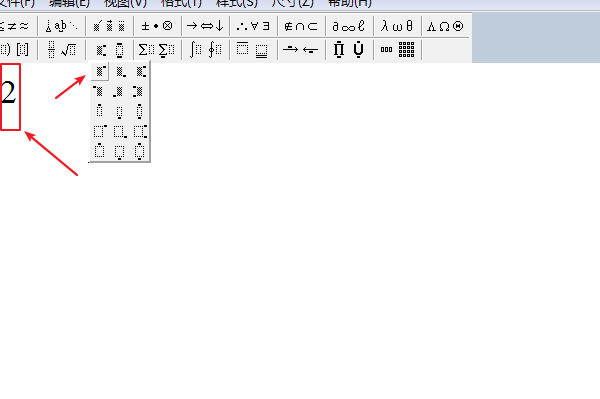Open the 格式(T) menu
Screen dimensions: 600x399
[181, 3]
